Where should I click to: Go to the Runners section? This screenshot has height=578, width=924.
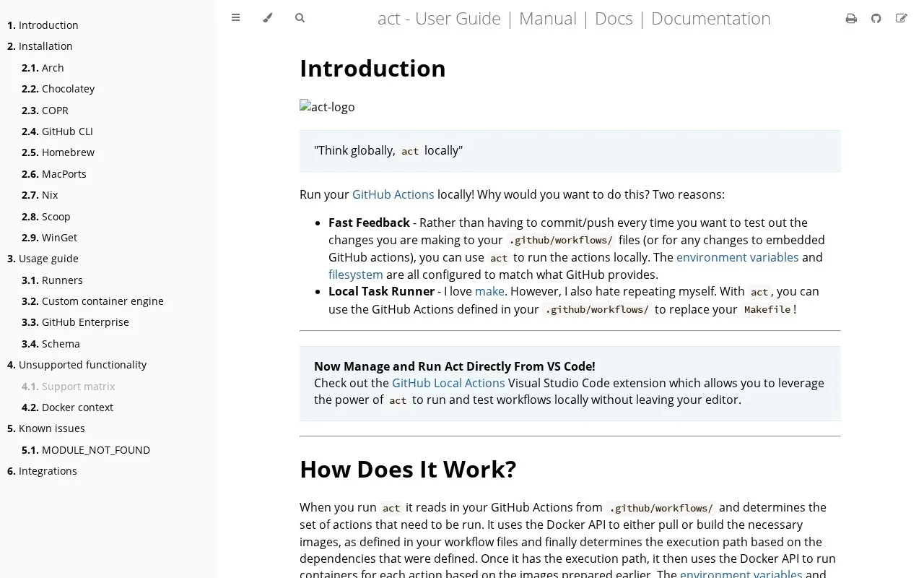[52, 280]
